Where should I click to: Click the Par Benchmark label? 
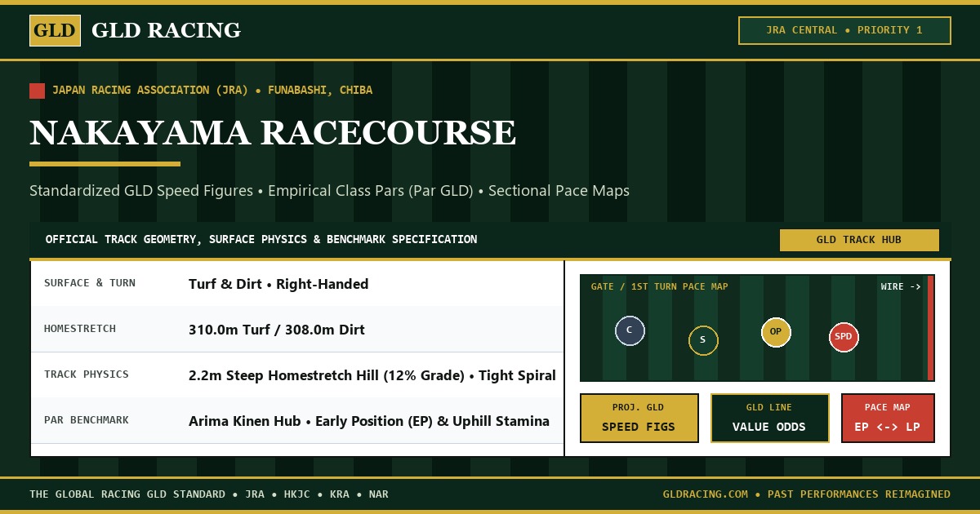pos(87,420)
